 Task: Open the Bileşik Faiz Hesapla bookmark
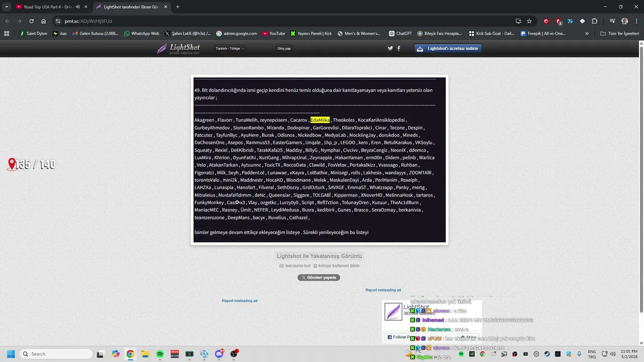coord(439,34)
